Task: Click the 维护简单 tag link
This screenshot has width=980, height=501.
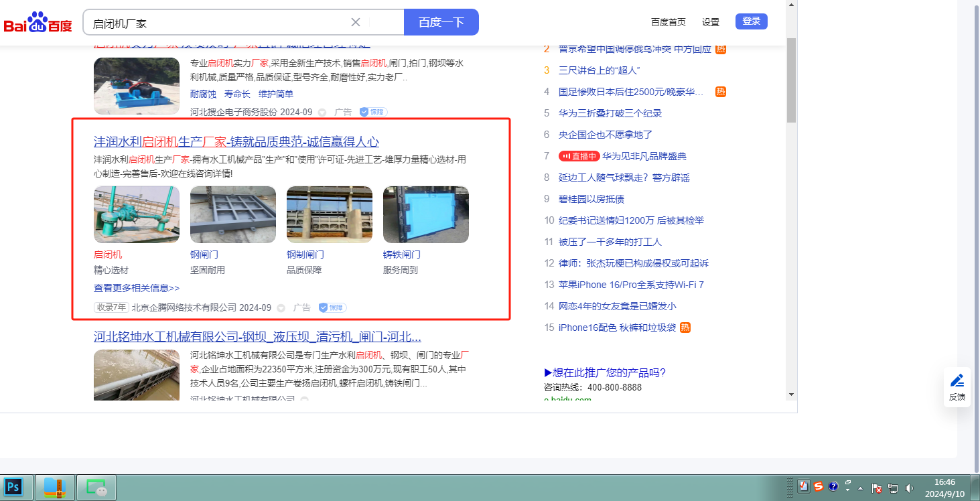Action: click(x=276, y=94)
